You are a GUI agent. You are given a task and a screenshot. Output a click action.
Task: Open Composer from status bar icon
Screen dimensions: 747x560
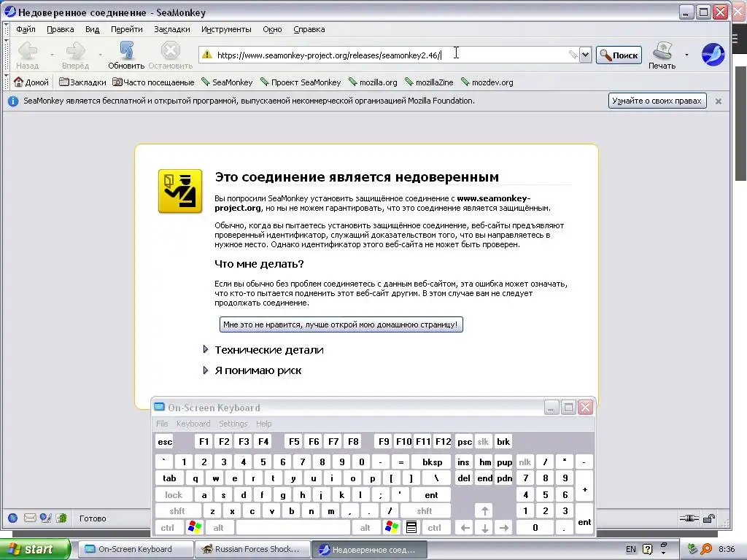(46, 518)
